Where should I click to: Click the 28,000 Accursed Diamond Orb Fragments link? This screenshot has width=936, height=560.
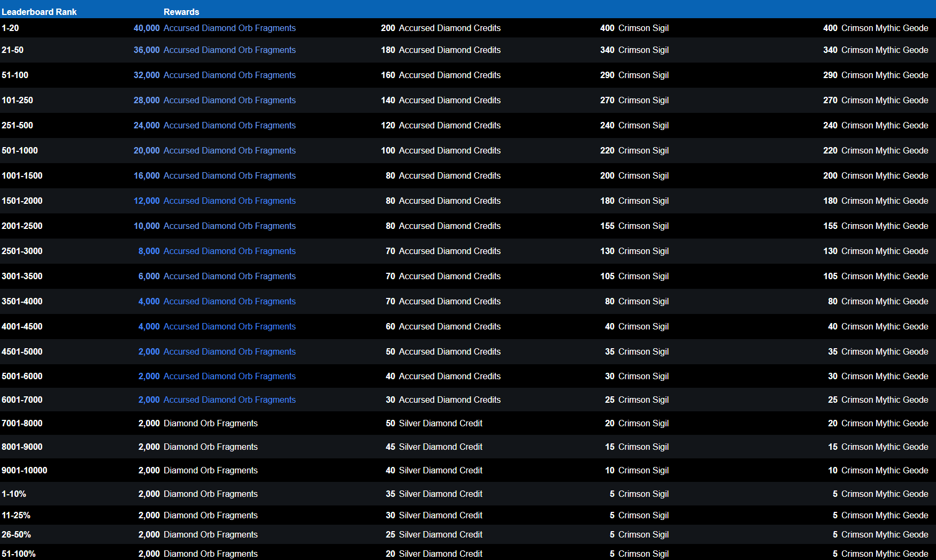pyautogui.click(x=229, y=101)
